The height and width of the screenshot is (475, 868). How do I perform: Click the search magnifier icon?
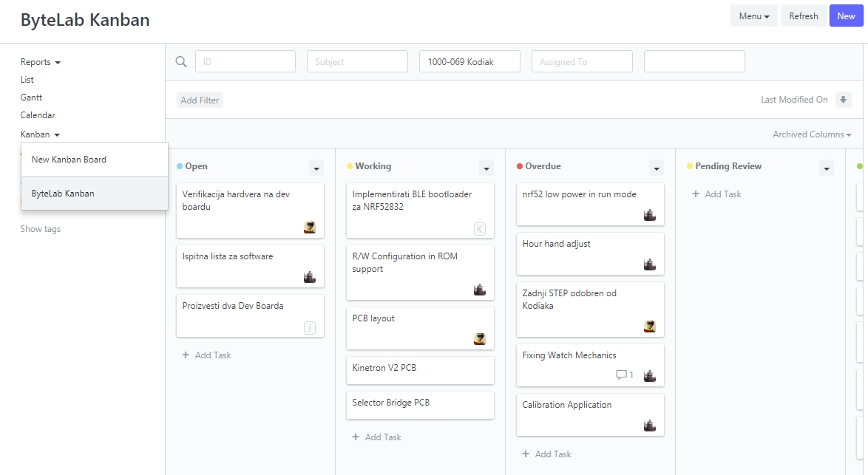(181, 61)
